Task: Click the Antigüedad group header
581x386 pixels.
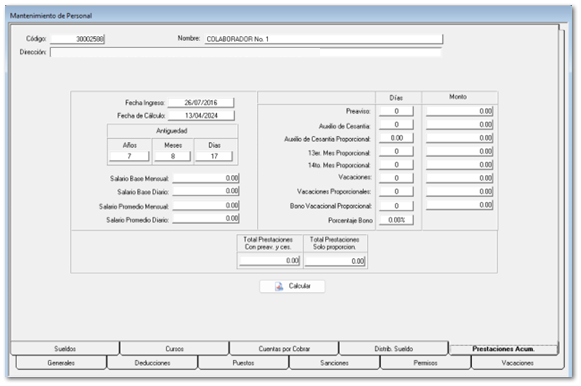Action: click(172, 131)
